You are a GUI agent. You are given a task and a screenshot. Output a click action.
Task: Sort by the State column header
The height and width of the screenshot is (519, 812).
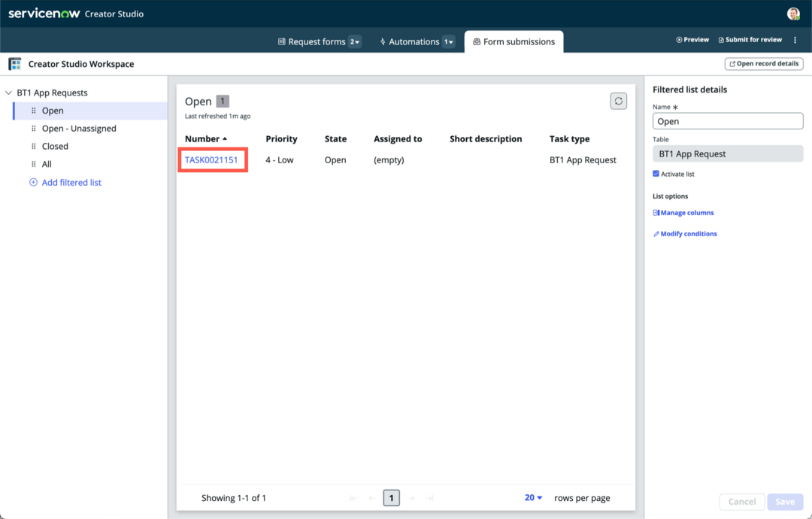click(x=335, y=139)
